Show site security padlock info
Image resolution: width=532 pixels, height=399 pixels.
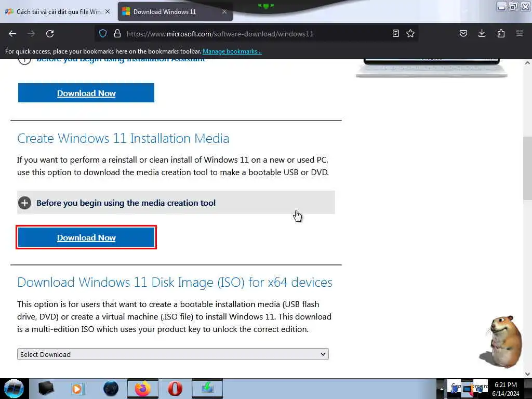coord(117,33)
